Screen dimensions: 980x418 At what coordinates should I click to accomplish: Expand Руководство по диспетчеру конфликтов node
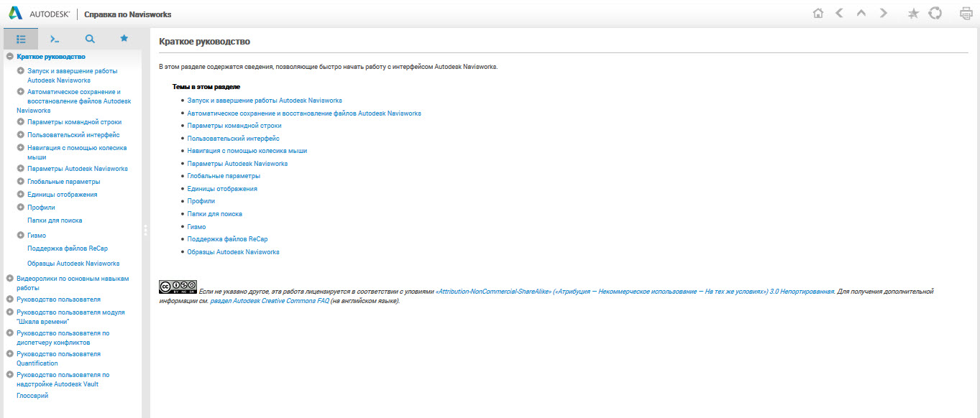pos(10,333)
